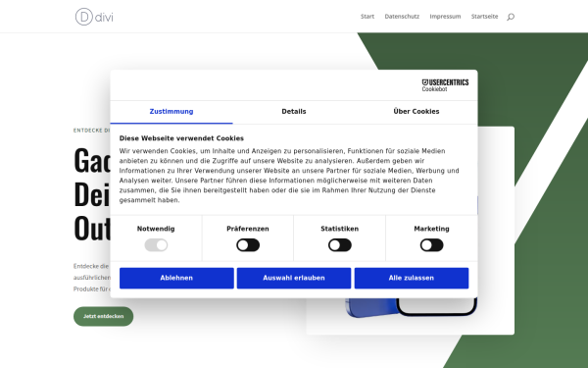Click the 'Diese Webseite verwendet Cookies' heading
This screenshot has width=588, height=368.
tap(181, 138)
